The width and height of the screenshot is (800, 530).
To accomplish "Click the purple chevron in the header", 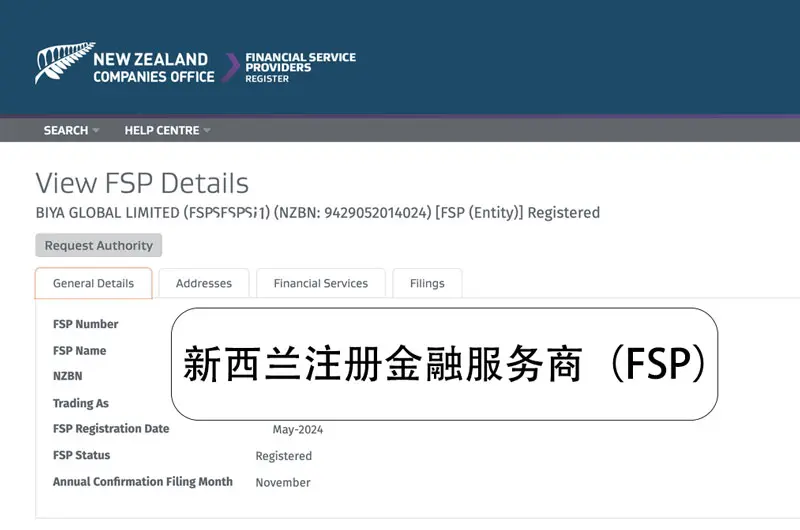I will pos(232,67).
